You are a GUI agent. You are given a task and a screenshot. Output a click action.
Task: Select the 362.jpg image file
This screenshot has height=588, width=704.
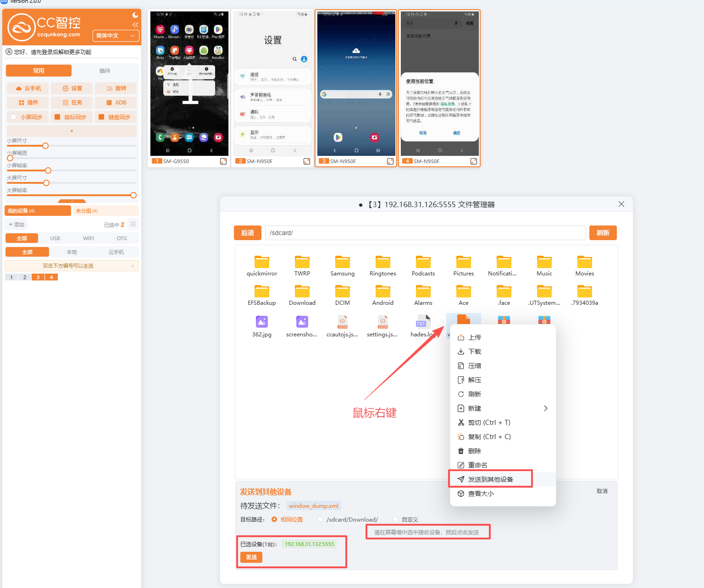[261, 322]
